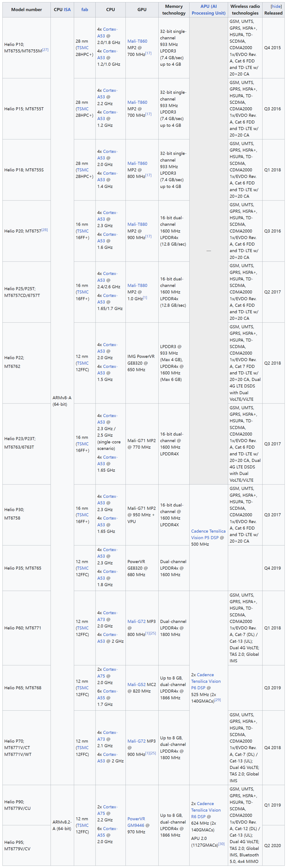Select 'Q2 2020' release date cell
Viewport: 286px width, 868px height.
(273, 845)
